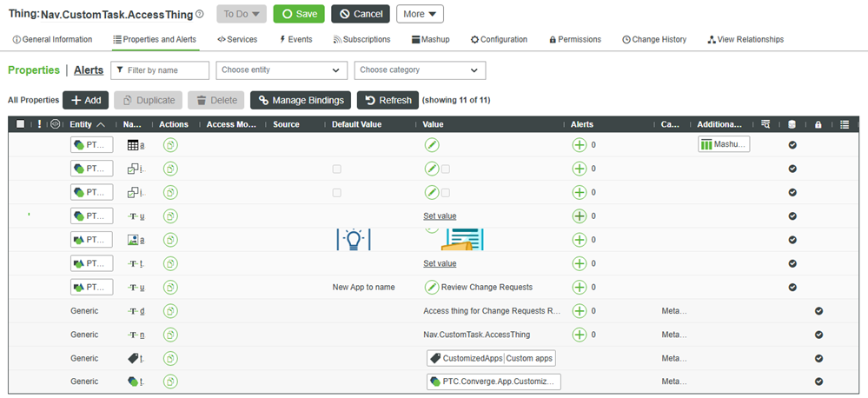Click Set value link for the 'u' property
This screenshot has height=398, width=868.
tap(441, 216)
